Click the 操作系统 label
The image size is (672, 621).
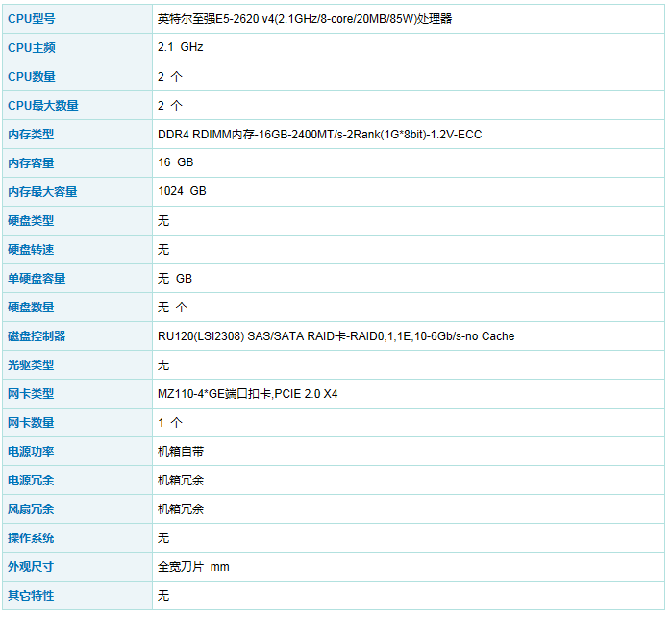(x=31, y=538)
